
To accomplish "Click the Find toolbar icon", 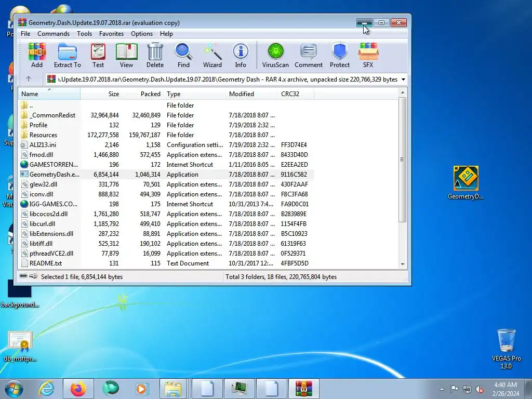I will point(183,55).
